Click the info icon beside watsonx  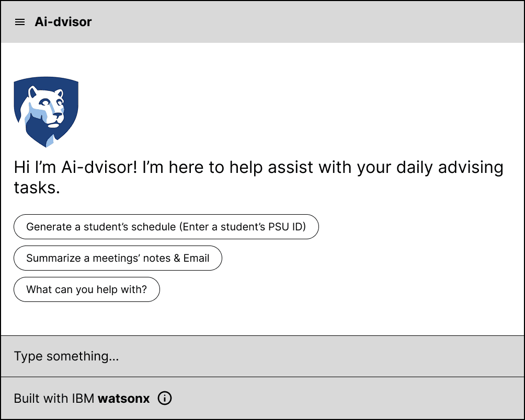coord(165,399)
